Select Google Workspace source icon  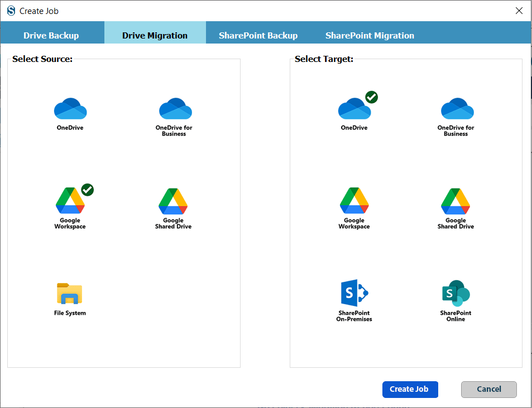pos(70,201)
